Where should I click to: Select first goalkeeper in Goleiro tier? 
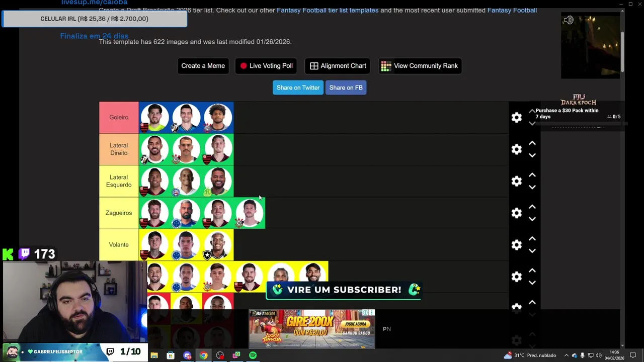pos(154,118)
